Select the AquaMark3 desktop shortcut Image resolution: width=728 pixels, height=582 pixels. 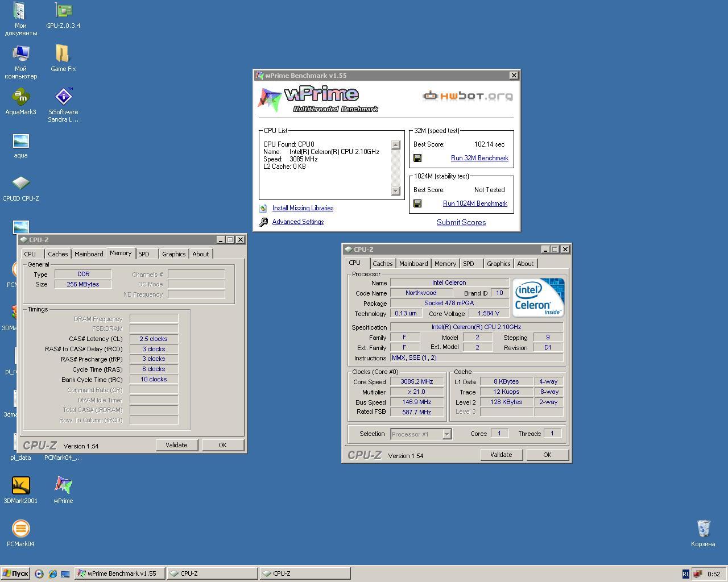(x=20, y=102)
